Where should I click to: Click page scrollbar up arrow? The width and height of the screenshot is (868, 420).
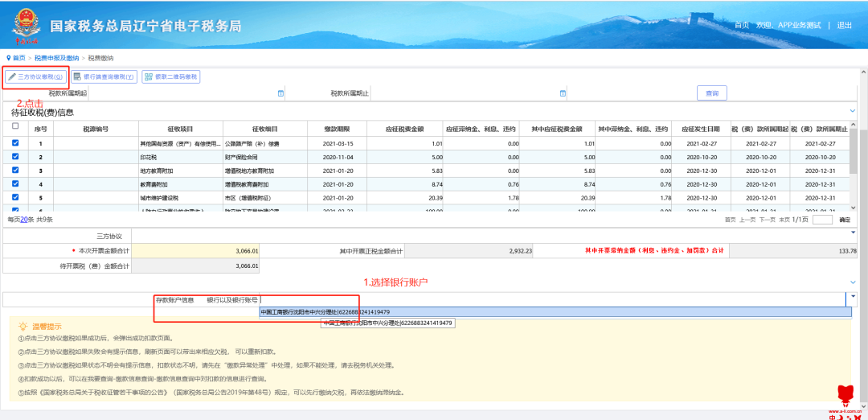point(863,72)
